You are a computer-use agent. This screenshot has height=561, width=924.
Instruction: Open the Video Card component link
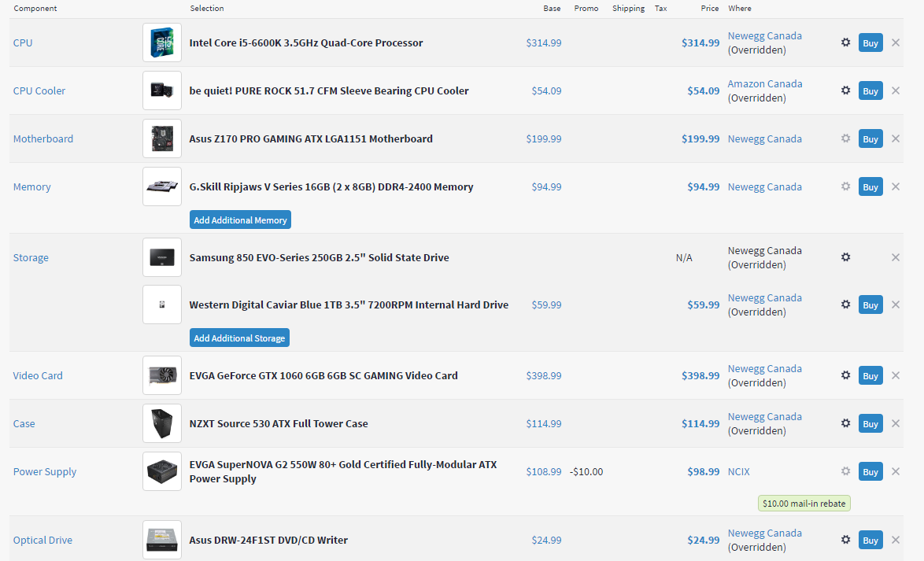[x=38, y=375]
